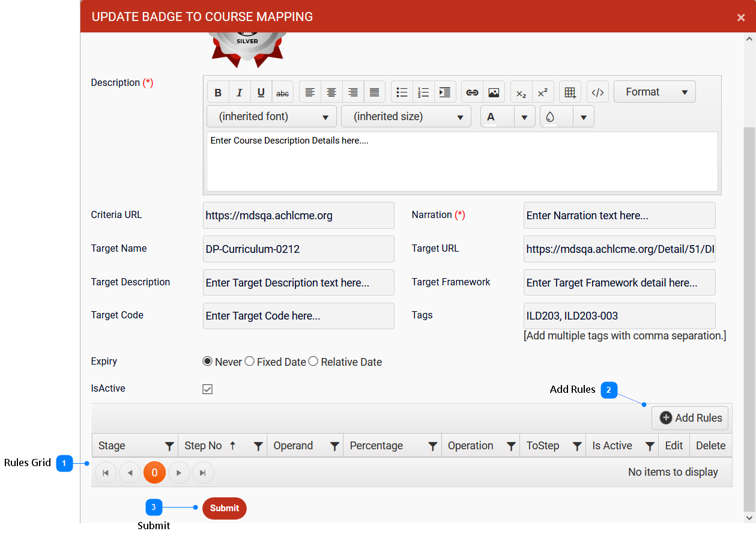Toggle the IsActive checkbox
Viewport: 756px width, 534px height.
point(208,389)
